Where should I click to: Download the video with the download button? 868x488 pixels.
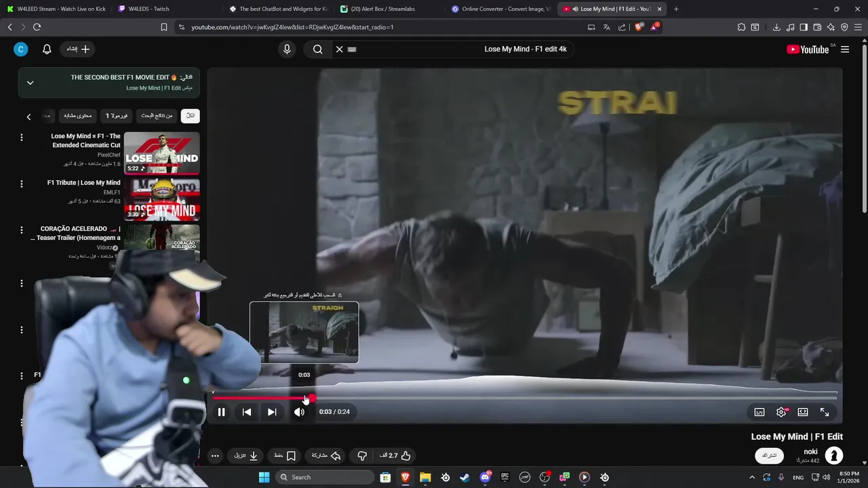click(246, 455)
